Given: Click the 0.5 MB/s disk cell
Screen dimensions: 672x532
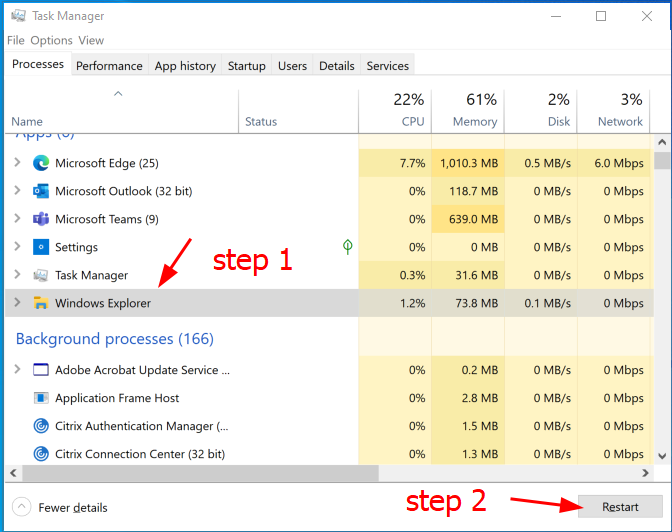Looking at the screenshot, I should point(541,163).
